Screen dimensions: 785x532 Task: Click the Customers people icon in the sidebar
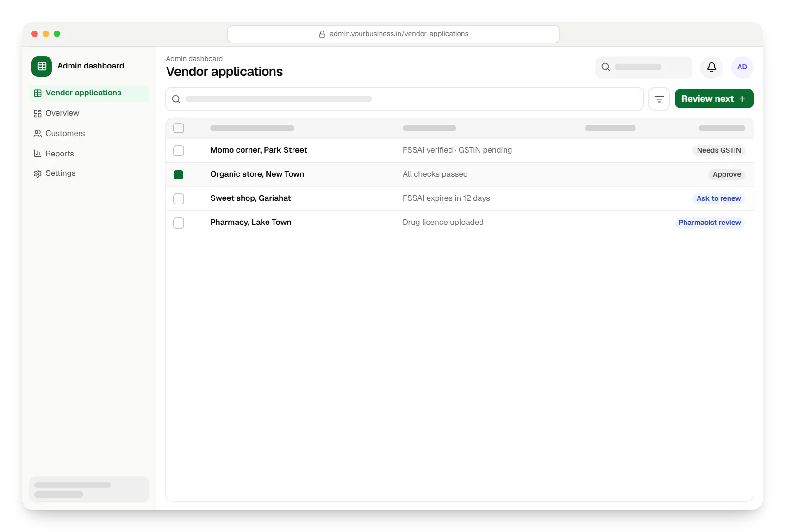coord(37,134)
